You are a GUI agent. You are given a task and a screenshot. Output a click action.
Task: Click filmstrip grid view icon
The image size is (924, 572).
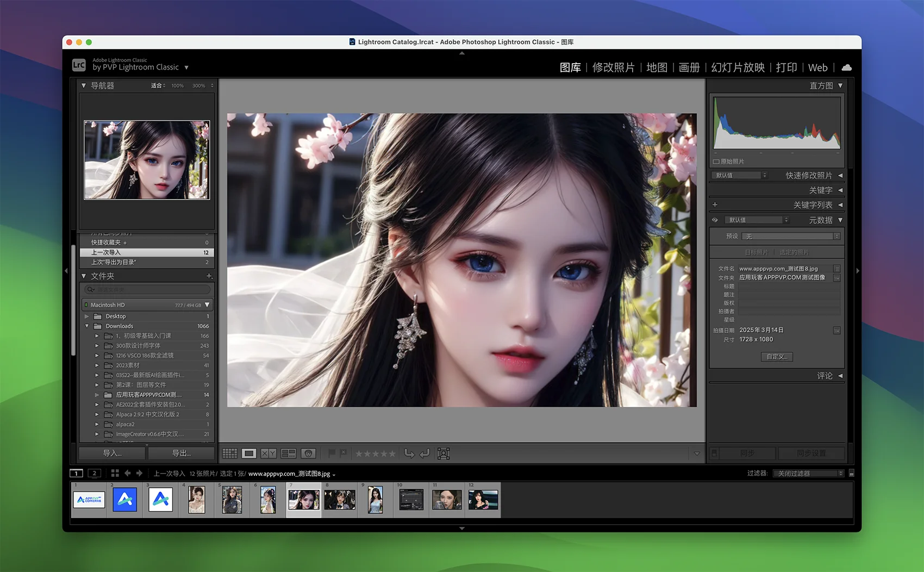pyautogui.click(x=115, y=473)
